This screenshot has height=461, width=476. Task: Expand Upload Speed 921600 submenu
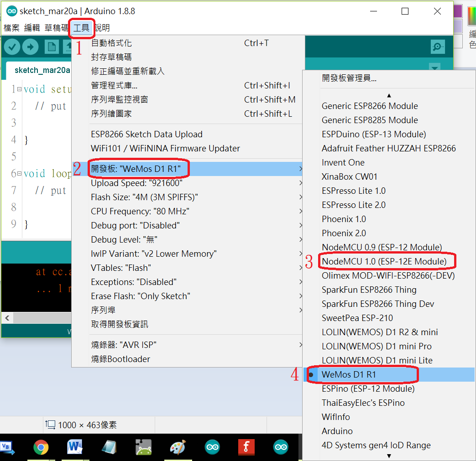click(187, 183)
